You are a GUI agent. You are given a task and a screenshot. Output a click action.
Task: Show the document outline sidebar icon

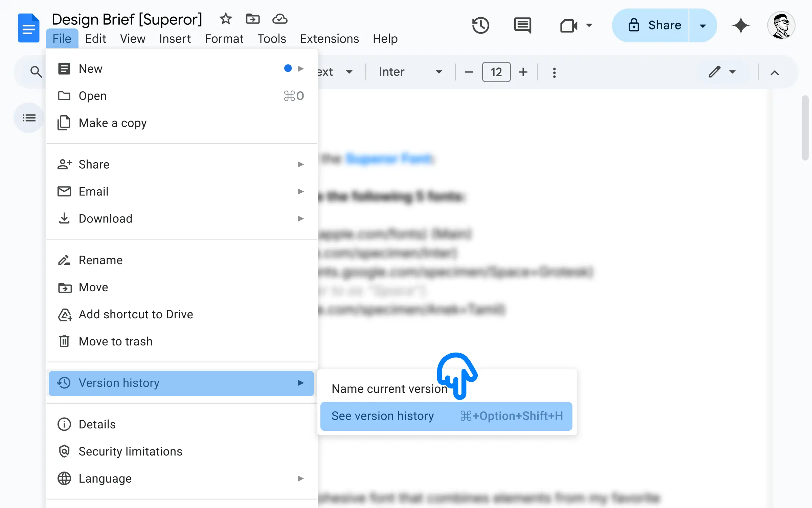[29, 118]
